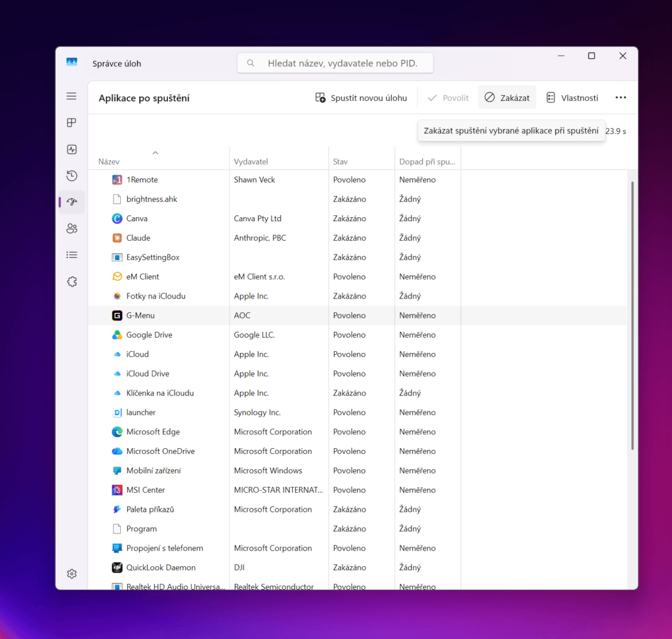
Task: Click the iCloud row name
Action: (x=138, y=354)
